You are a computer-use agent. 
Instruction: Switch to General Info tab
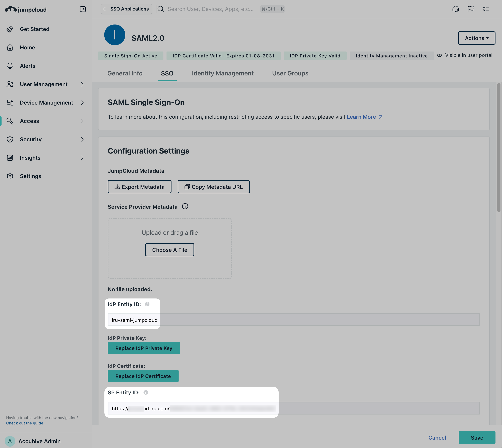pyautogui.click(x=125, y=73)
